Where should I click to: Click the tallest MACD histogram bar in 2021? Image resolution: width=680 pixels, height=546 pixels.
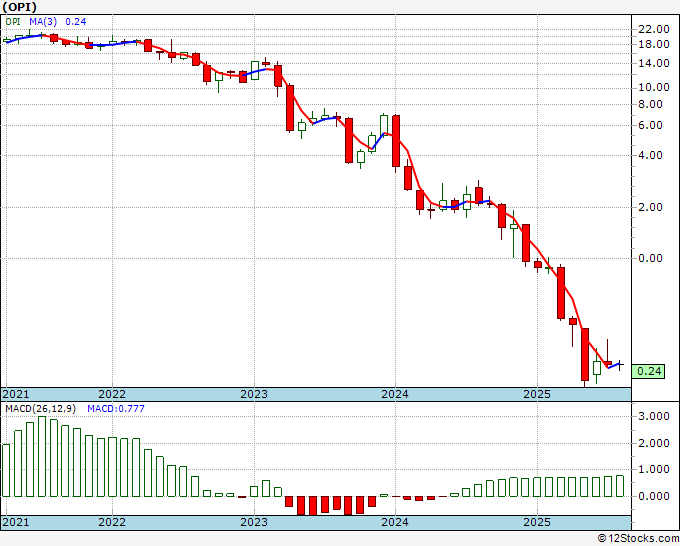(42, 456)
